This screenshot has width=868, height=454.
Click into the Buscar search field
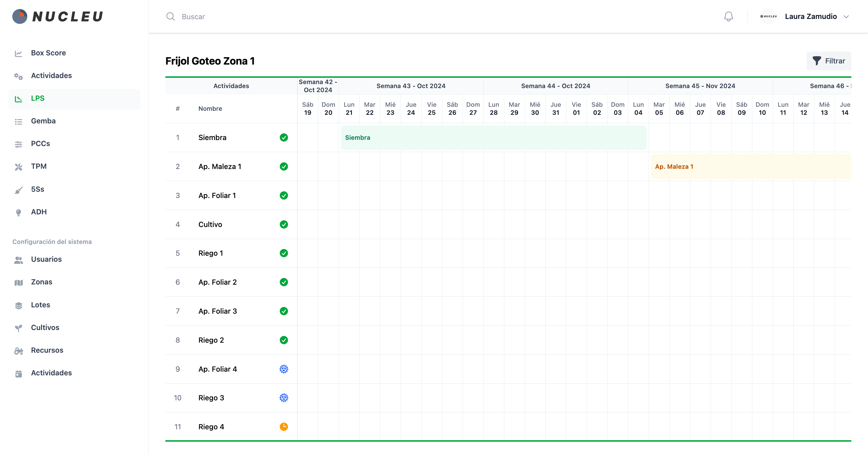pos(438,17)
